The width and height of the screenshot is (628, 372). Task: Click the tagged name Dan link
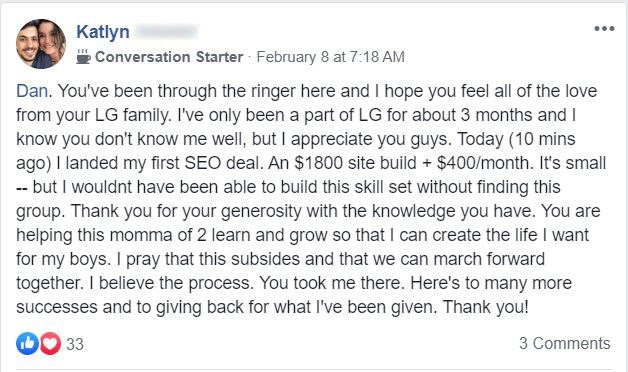(32, 91)
